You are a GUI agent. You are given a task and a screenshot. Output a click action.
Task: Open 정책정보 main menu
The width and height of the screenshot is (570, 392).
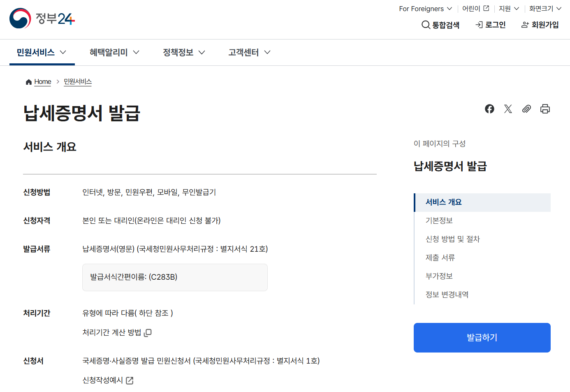[184, 52]
